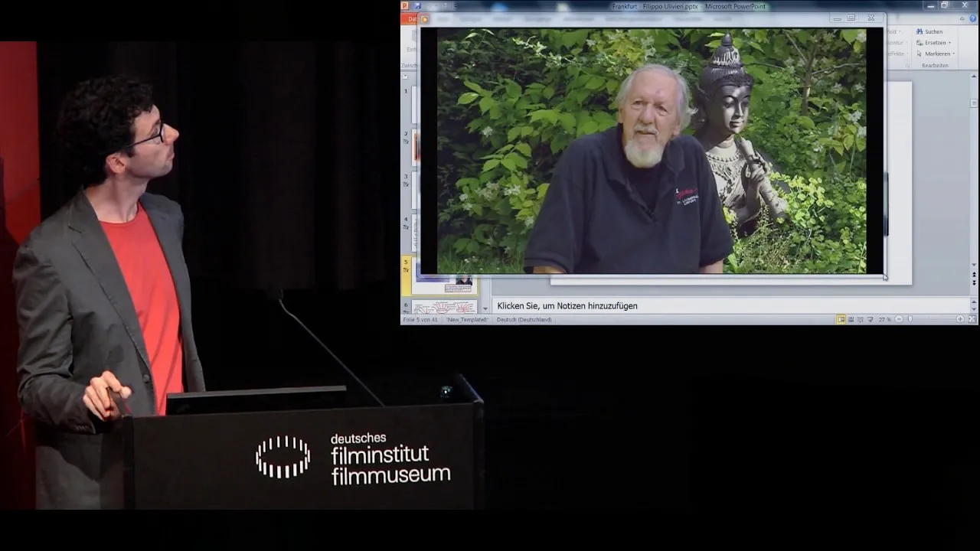Click the 27 % zoom level
The height and width of the screenshot is (551, 980).
884,319
